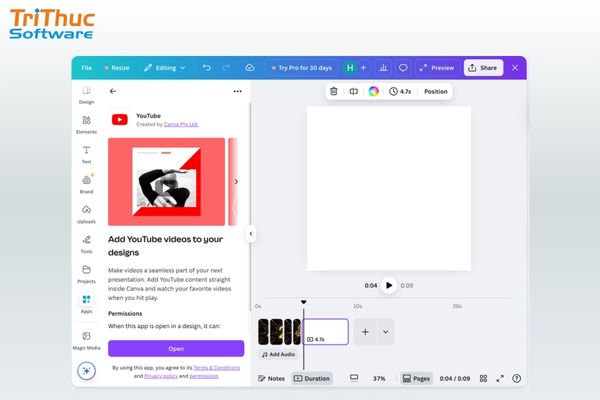The width and height of the screenshot is (600, 400).
Task: Click the Share button
Action: (x=483, y=68)
